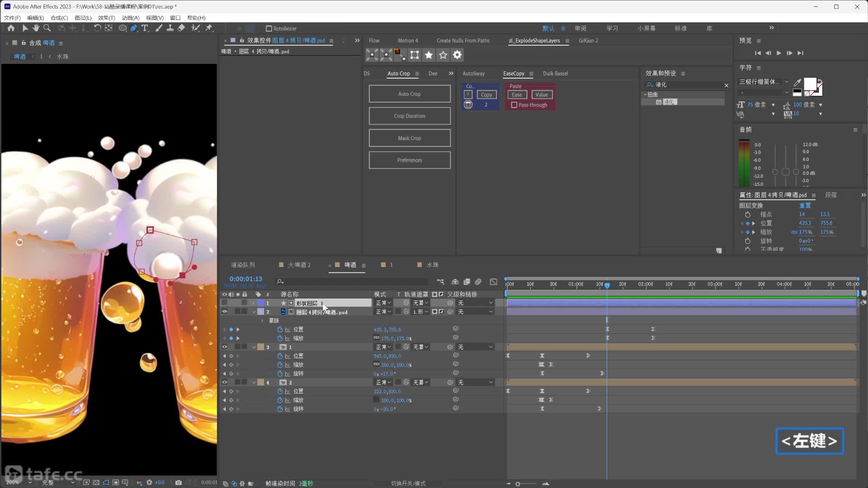868x488 pixels.
Task: Click the effects search field containing 液化
Action: click(x=687, y=85)
